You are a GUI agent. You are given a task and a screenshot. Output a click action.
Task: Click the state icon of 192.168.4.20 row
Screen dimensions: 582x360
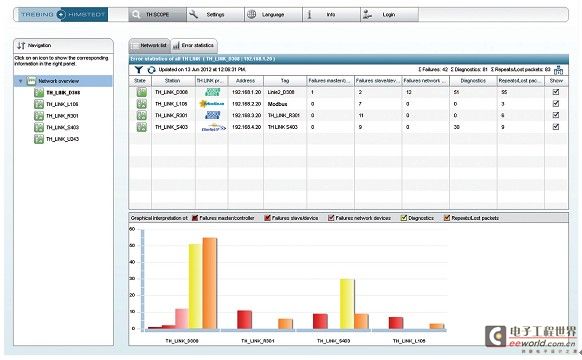[x=141, y=127]
